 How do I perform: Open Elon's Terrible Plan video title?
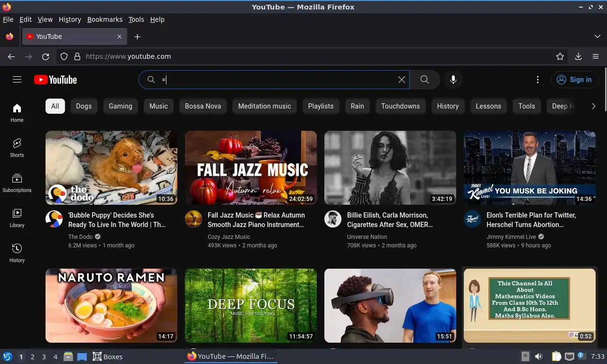tap(531, 220)
